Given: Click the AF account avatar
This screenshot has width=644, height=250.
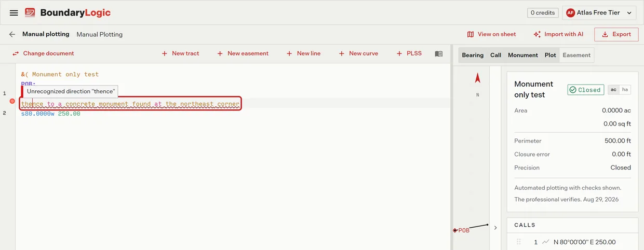Looking at the screenshot, I should pos(571,13).
